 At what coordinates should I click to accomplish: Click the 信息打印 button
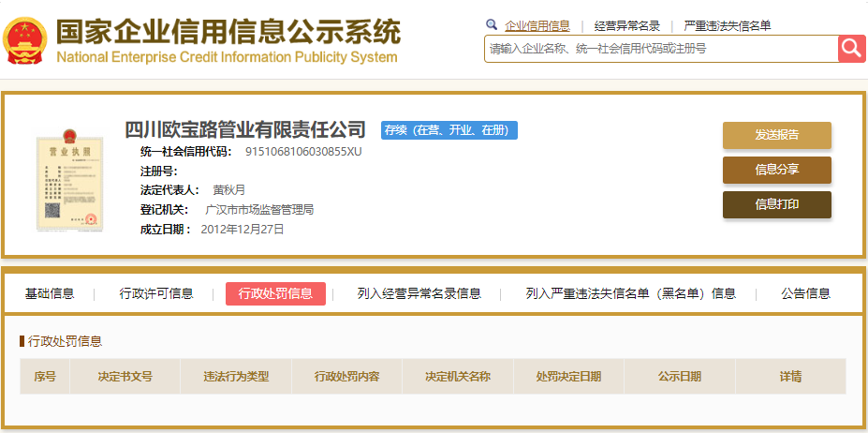click(776, 204)
